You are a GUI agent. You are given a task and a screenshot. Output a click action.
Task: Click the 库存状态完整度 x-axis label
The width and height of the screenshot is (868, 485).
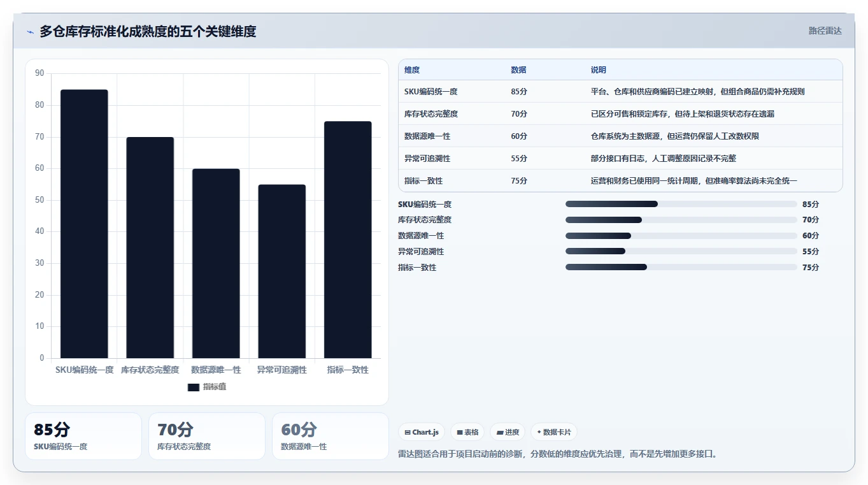coord(150,370)
